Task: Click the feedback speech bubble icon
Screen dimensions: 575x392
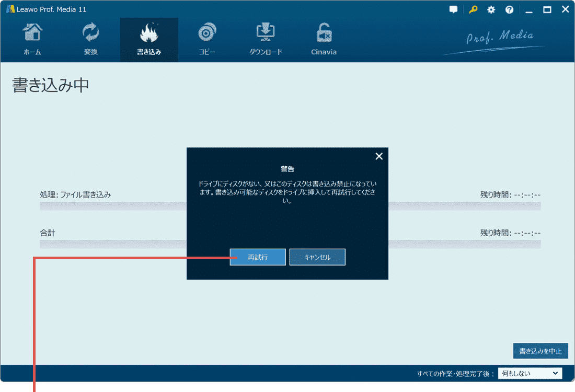Action: 453,10
